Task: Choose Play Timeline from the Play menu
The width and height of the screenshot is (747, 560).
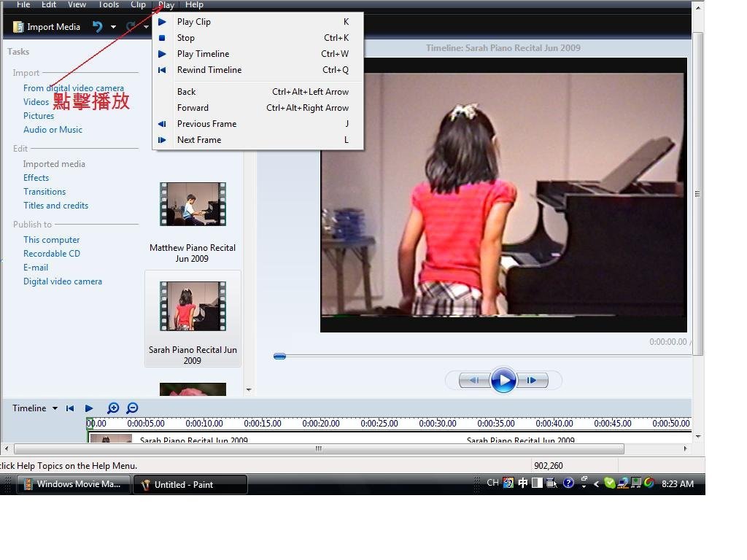Action: click(203, 54)
